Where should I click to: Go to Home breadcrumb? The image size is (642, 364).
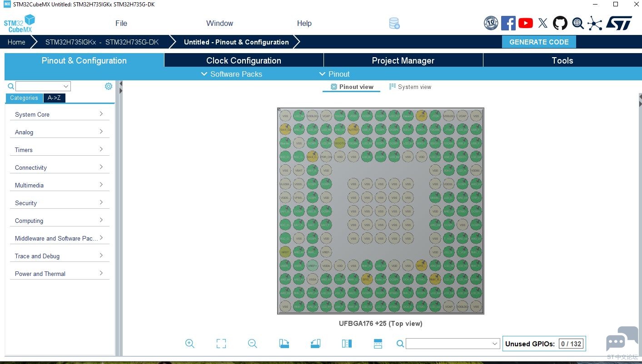click(16, 42)
